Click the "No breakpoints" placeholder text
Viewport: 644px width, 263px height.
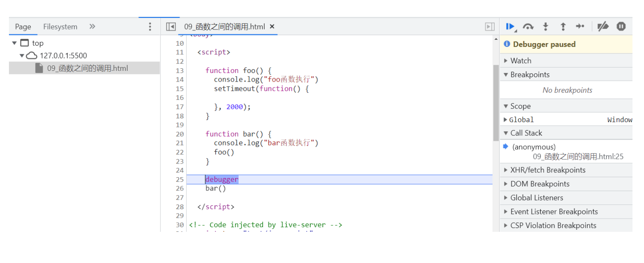pos(567,90)
